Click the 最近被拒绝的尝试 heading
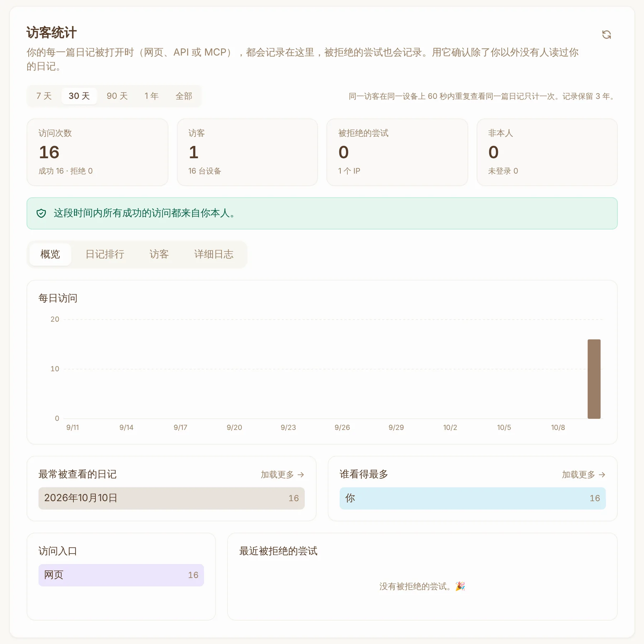 [x=278, y=551]
